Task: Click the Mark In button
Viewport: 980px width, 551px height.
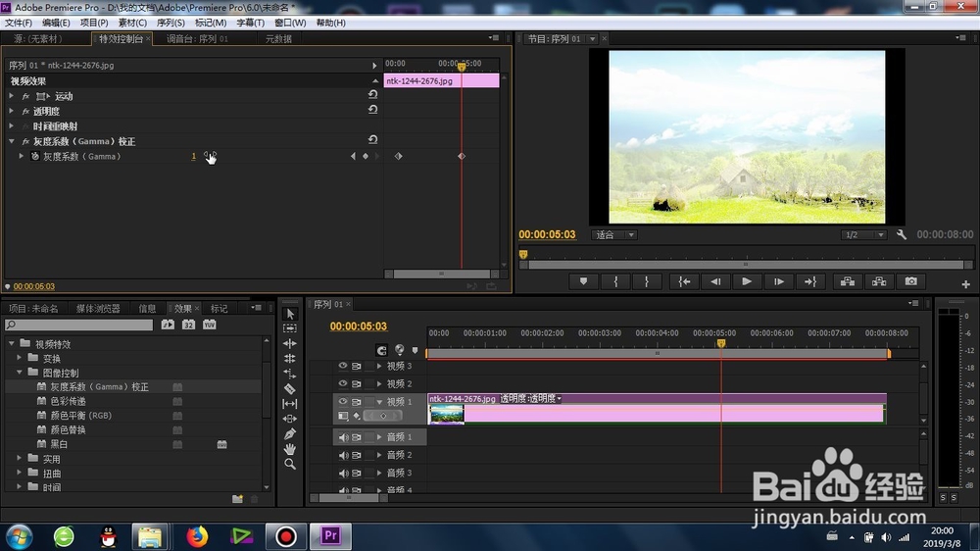Action: click(615, 281)
